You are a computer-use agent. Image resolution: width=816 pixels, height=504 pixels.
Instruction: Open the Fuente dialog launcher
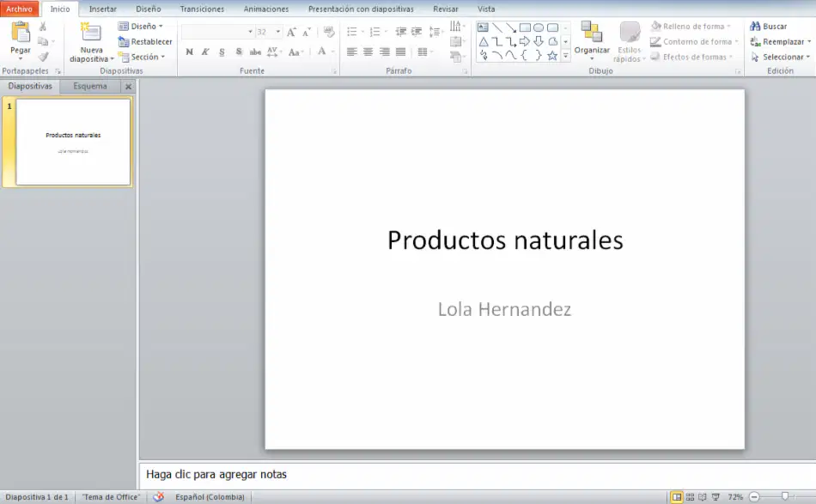334,71
